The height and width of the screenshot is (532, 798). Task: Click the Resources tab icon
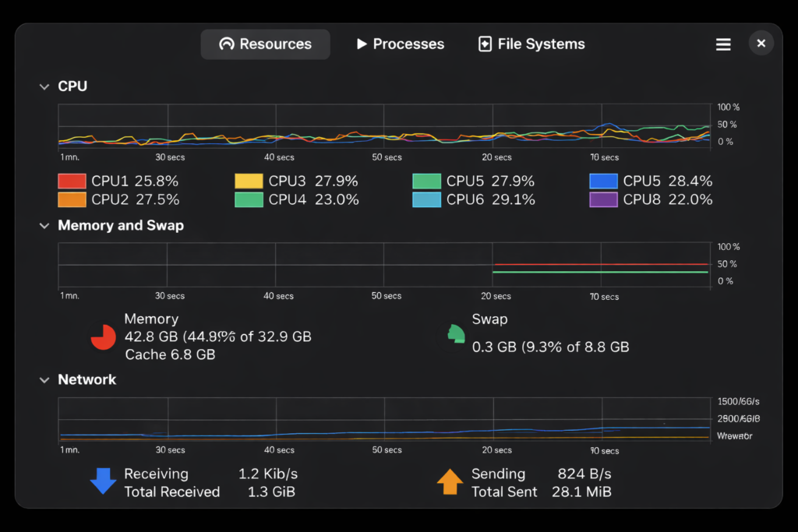(x=226, y=44)
